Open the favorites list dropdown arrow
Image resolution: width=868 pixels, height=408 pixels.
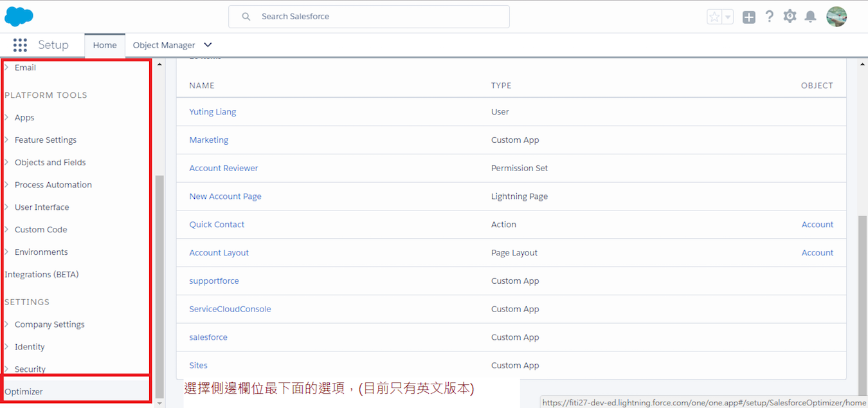pos(728,17)
